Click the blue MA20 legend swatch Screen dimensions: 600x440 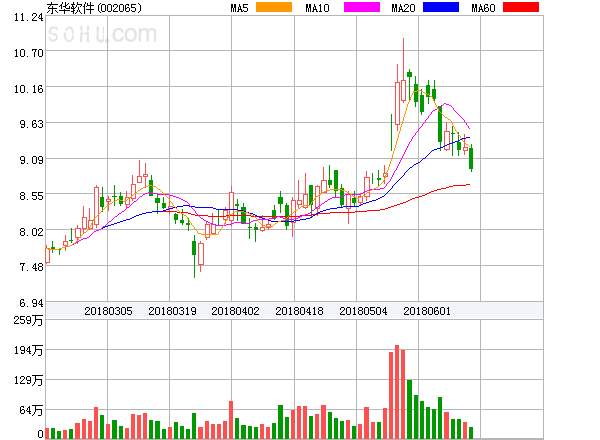(x=441, y=7)
